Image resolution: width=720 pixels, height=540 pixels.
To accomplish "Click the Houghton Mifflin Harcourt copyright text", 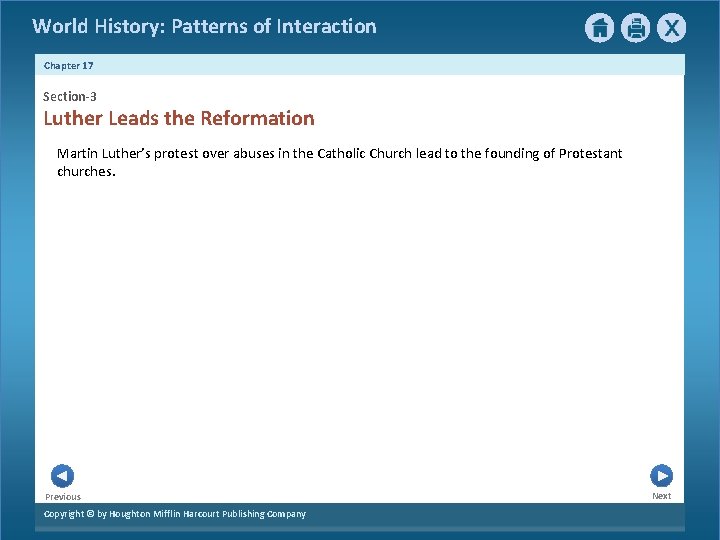I will (174, 514).
